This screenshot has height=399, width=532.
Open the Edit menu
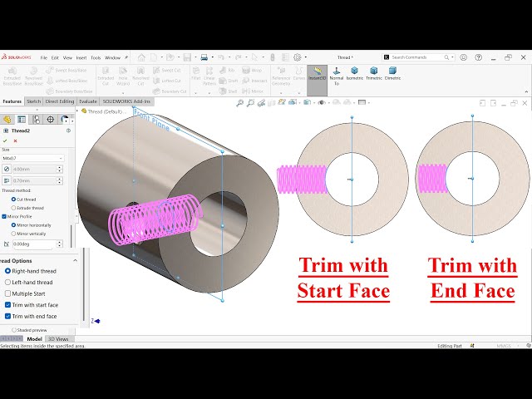pyautogui.click(x=55, y=57)
